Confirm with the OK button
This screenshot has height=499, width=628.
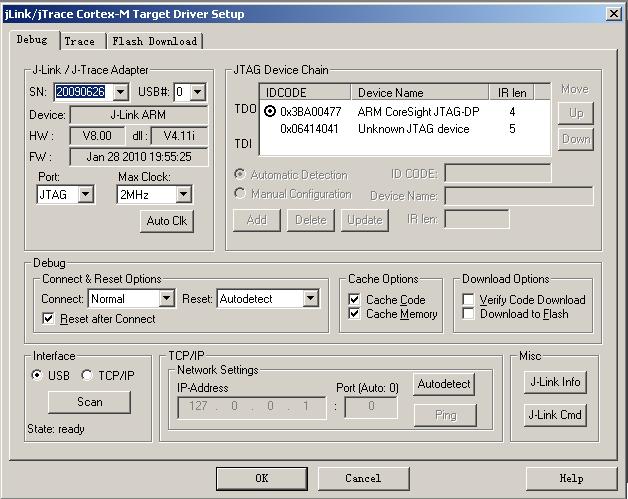[262, 479]
